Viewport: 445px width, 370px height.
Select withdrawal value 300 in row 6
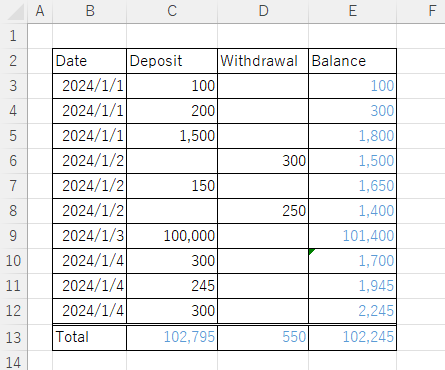[x=263, y=161]
